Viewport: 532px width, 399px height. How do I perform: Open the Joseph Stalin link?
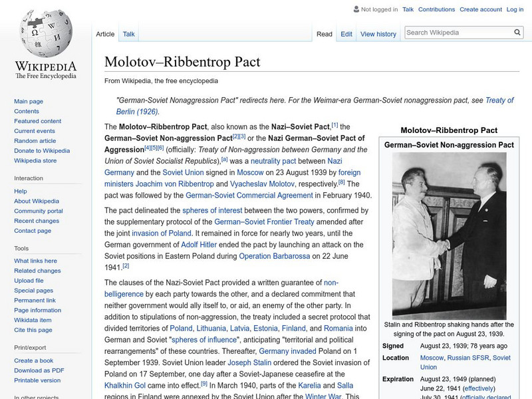[249, 362]
